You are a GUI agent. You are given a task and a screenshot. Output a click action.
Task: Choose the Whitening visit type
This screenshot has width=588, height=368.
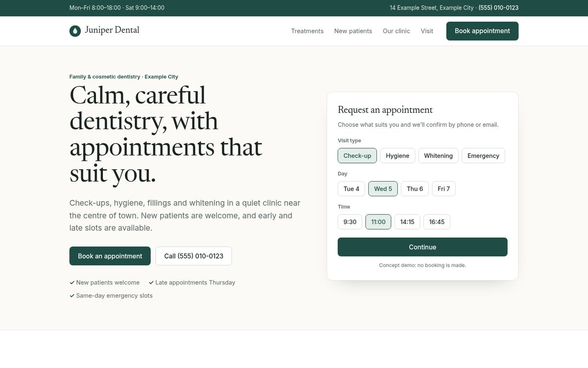coord(439,156)
